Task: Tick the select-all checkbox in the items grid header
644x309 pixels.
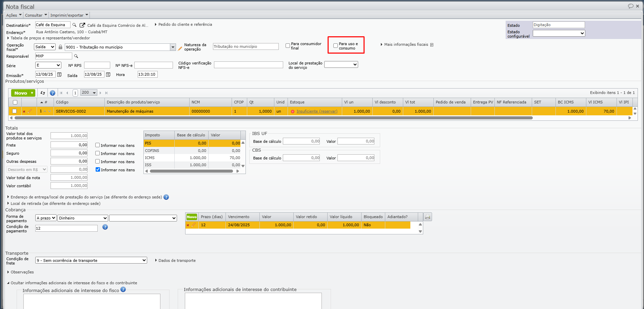Action: pyautogui.click(x=15, y=102)
